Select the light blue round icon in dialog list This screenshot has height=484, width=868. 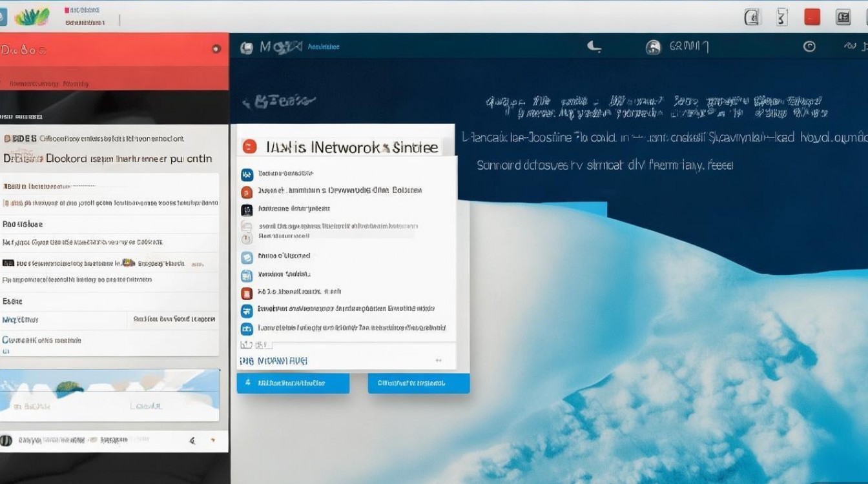[x=247, y=257]
